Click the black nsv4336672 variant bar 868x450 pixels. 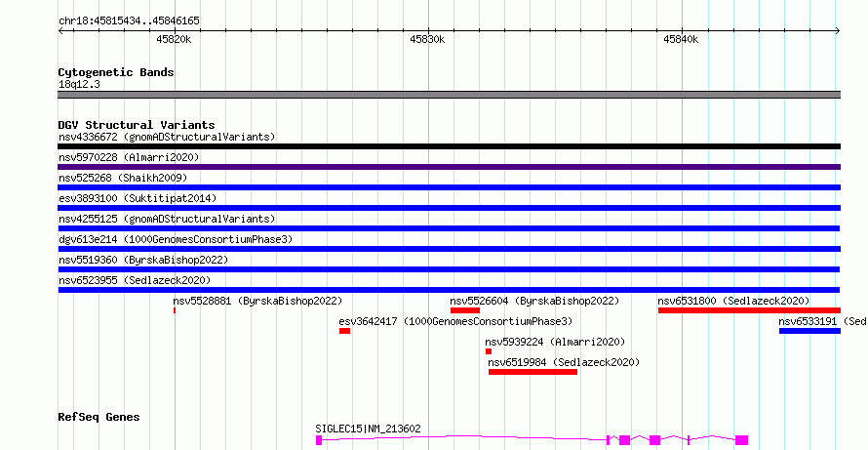tap(449, 146)
